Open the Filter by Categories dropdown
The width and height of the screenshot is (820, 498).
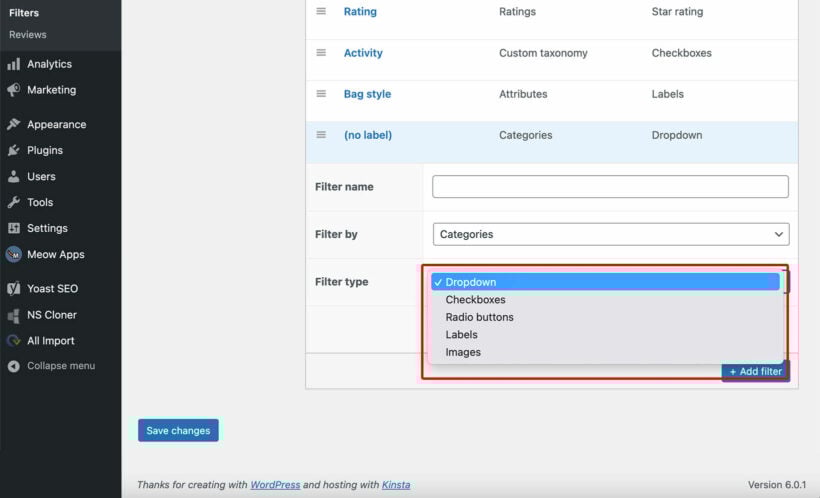[x=611, y=234]
